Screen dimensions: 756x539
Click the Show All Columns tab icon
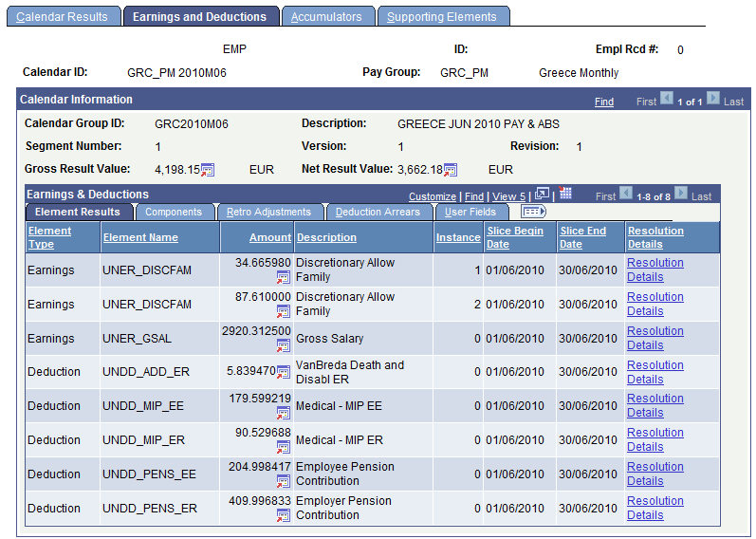[x=533, y=212]
